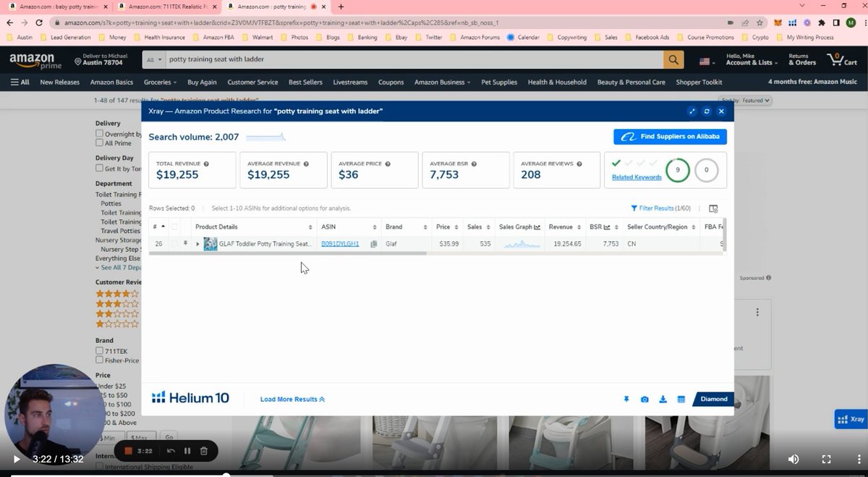Check the 711TEK brand filter
The height and width of the screenshot is (477, 868).
coord(100,351)
